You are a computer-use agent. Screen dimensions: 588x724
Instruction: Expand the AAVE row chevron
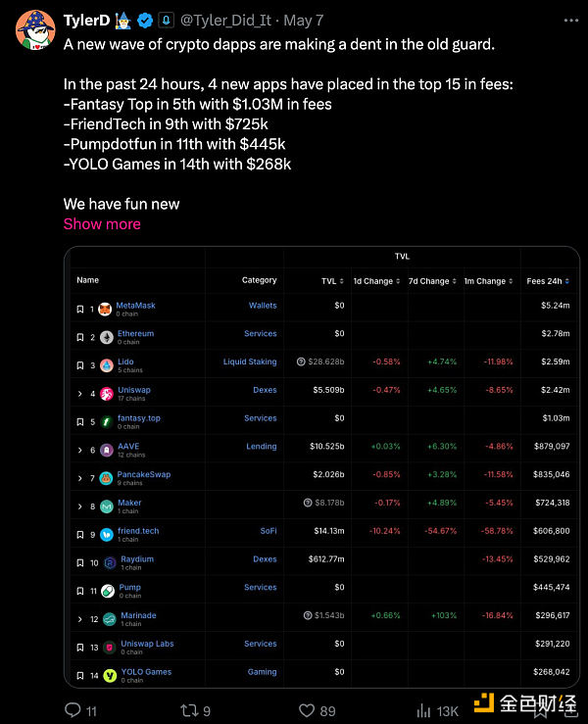[80, 451]
